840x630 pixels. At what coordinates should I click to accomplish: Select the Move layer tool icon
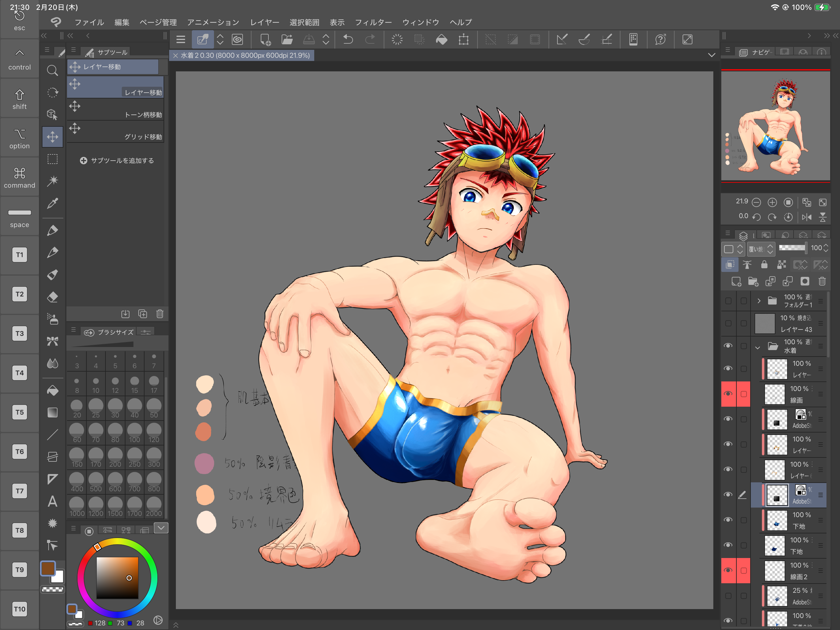52,137
